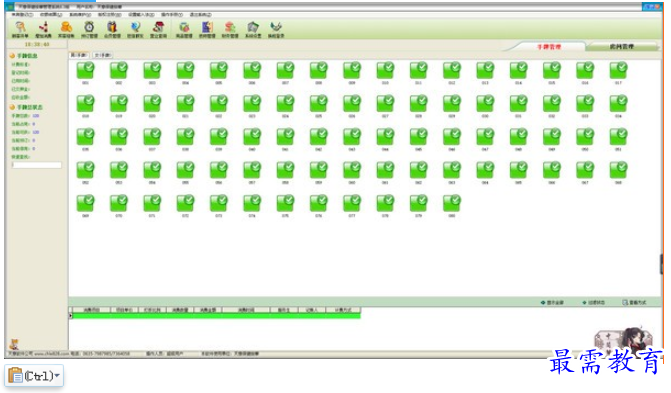Click the 显示全部 link

[x=552, y=302]
